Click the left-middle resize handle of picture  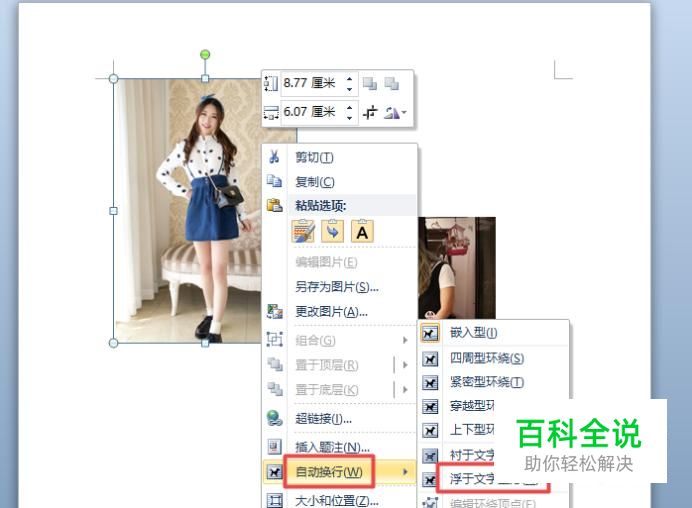click(113, 211)
